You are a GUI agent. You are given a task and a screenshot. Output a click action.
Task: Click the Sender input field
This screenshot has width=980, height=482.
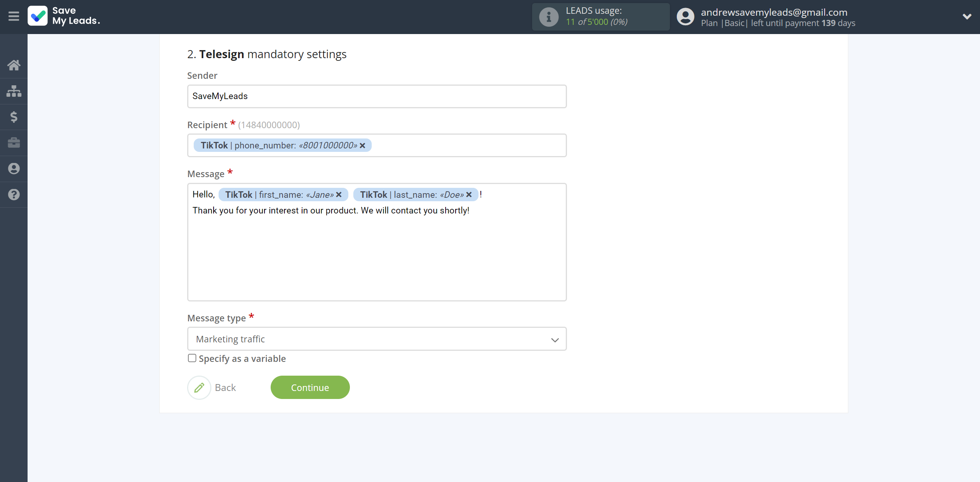(377, 96)
